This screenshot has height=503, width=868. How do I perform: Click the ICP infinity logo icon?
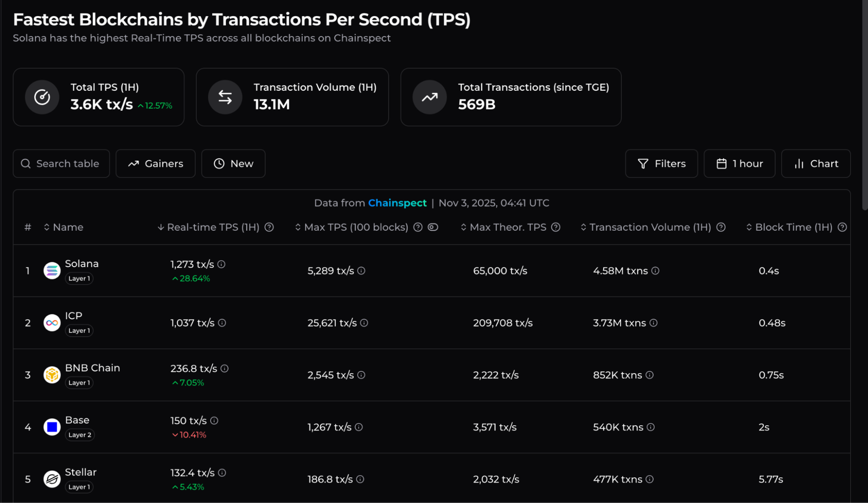[x=52, y=323]
